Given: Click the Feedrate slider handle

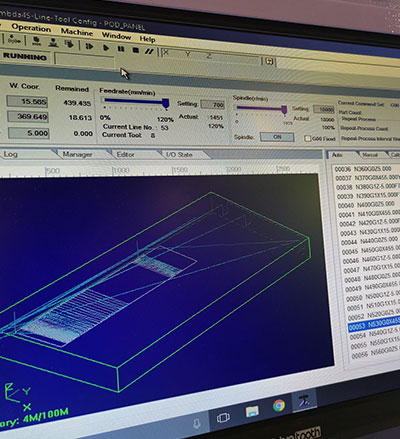Looking at the screenshot, I should click(x=166, y=104).
